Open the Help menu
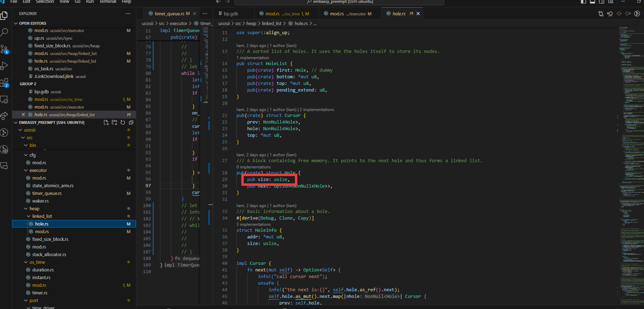Viewport: 644px width, 309px height. click(126, 2)
